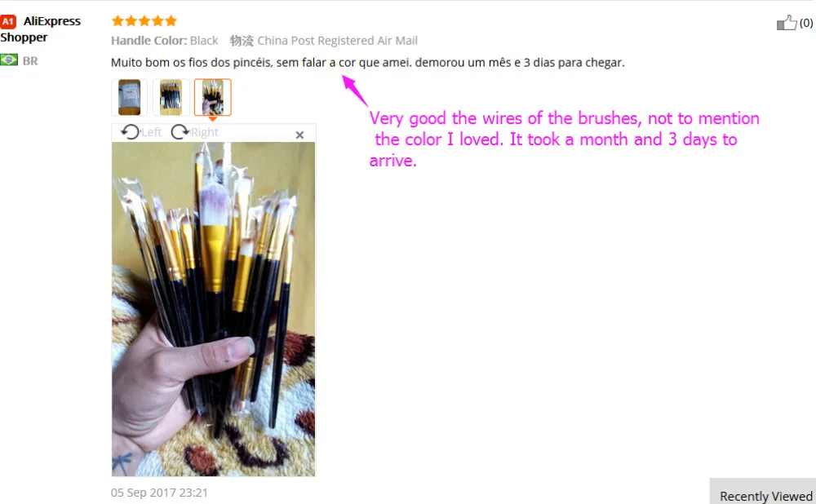Click the helpful vote count (0)
This screenshot has height=504, width=816.
coord(806,23)
